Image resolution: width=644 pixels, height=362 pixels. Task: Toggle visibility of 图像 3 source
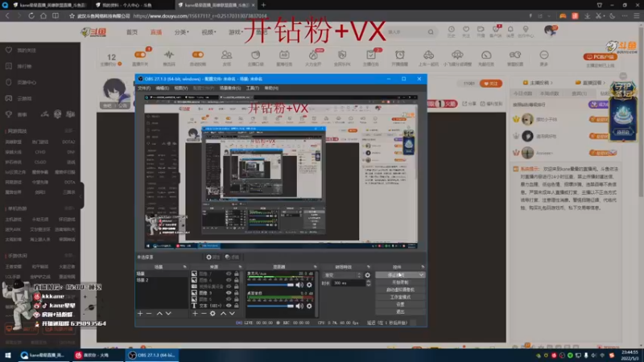coord(229,293)
